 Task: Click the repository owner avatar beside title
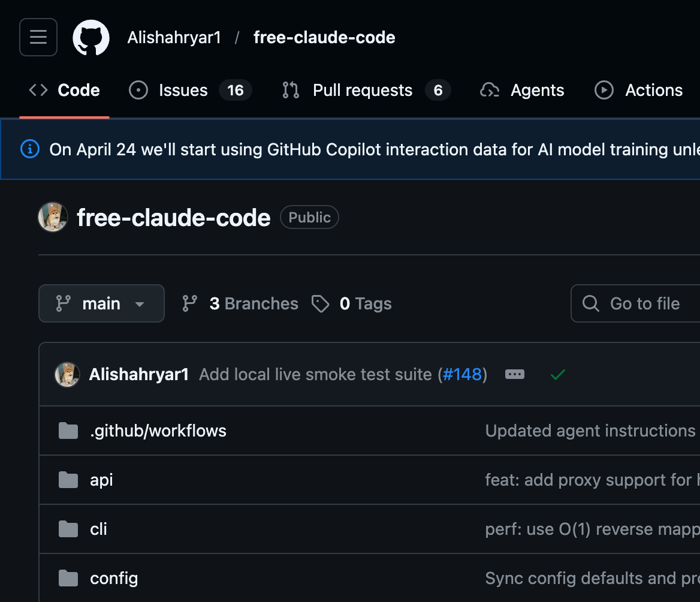(x=53, y=217)
